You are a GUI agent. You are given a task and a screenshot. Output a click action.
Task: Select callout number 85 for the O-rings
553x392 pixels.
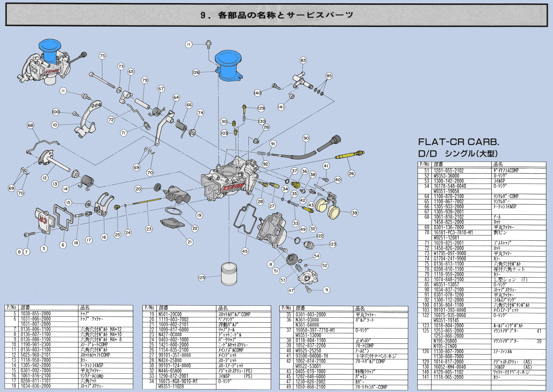click(x=329, y=76)
